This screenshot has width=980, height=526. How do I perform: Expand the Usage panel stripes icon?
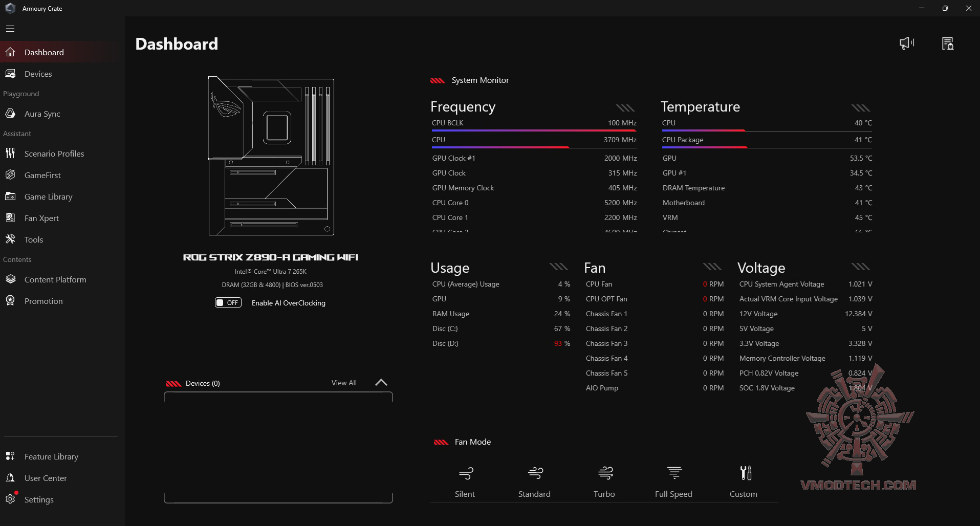559,267
